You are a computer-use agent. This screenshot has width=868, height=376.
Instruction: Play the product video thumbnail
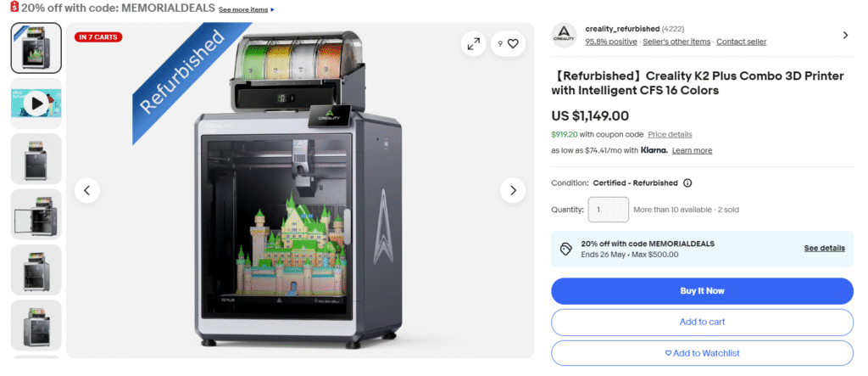tap(36, 104)
